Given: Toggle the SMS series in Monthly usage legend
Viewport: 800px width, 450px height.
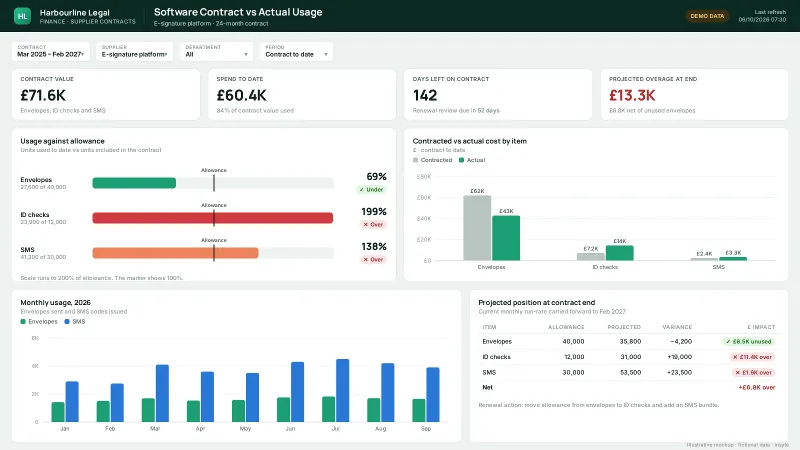Looking at the screenshot, I should coord(74,321).
